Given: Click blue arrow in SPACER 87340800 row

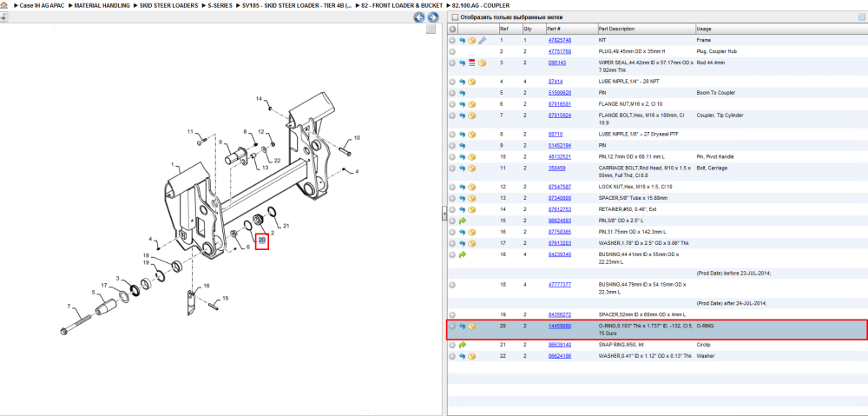Looking at the screenshot, I should 462,198.
